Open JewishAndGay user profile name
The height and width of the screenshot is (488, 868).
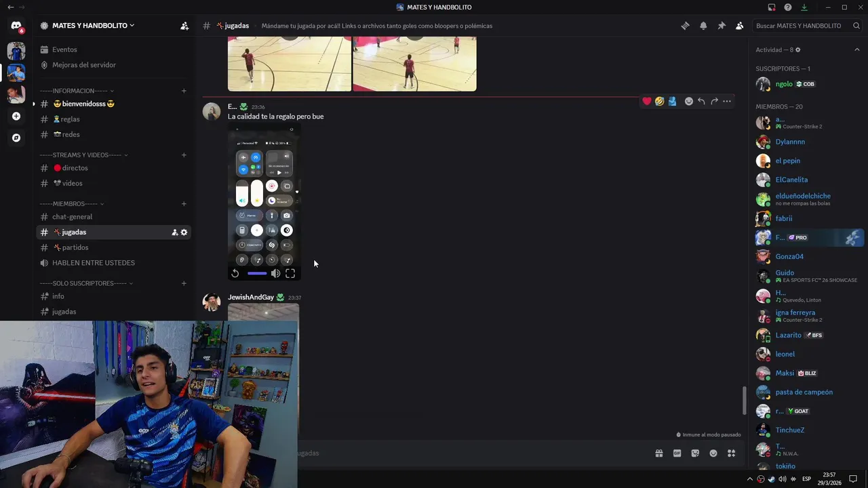point(251,298)
